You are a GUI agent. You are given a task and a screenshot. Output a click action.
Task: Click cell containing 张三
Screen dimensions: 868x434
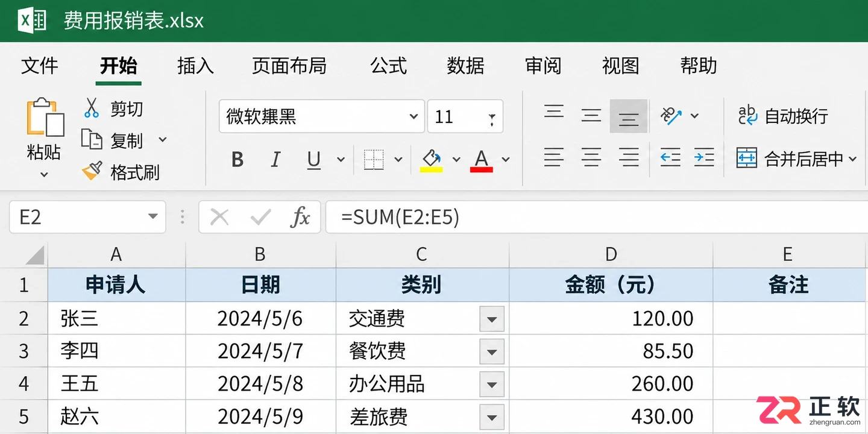(116, 318)
